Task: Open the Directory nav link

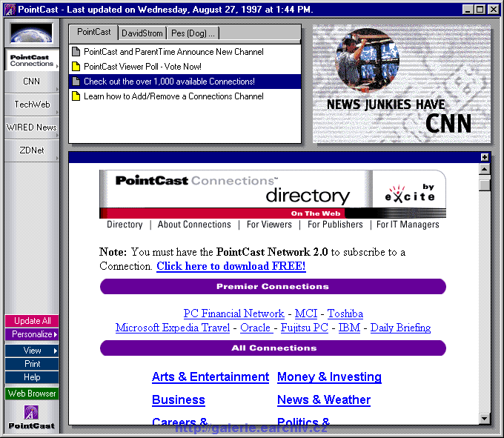Action: coord(125,225)
